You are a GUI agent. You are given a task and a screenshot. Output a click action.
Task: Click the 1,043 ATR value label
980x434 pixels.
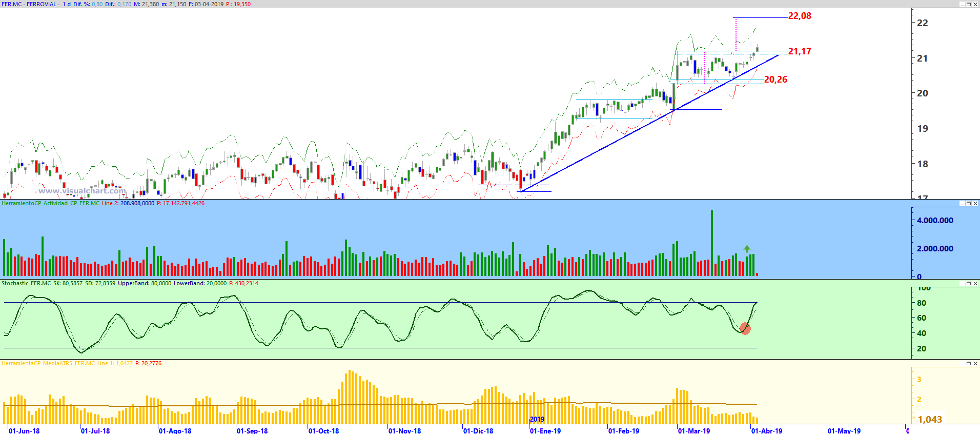pos(930,420)
